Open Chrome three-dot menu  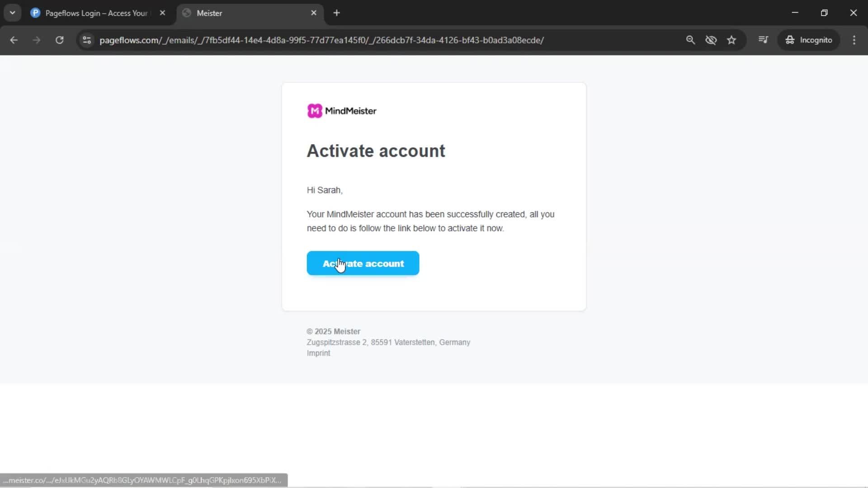click(x=854, y=40)
